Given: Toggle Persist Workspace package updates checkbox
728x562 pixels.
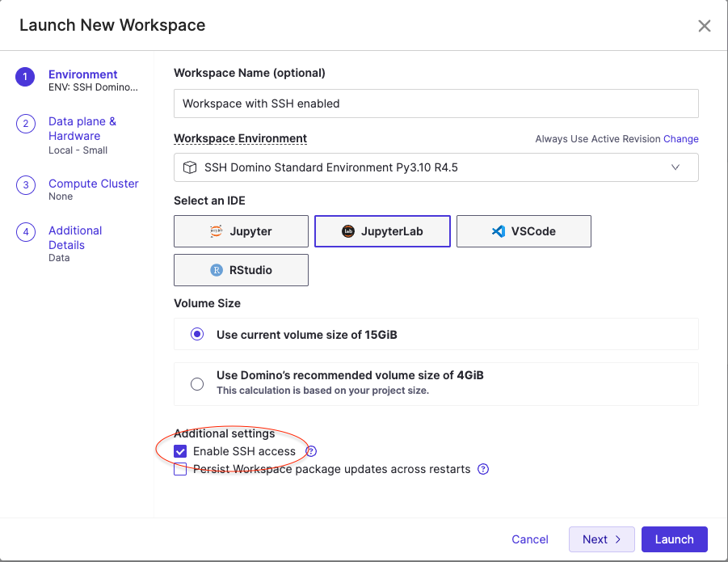Looking at the screenshot, I should [x=180, y=469].
